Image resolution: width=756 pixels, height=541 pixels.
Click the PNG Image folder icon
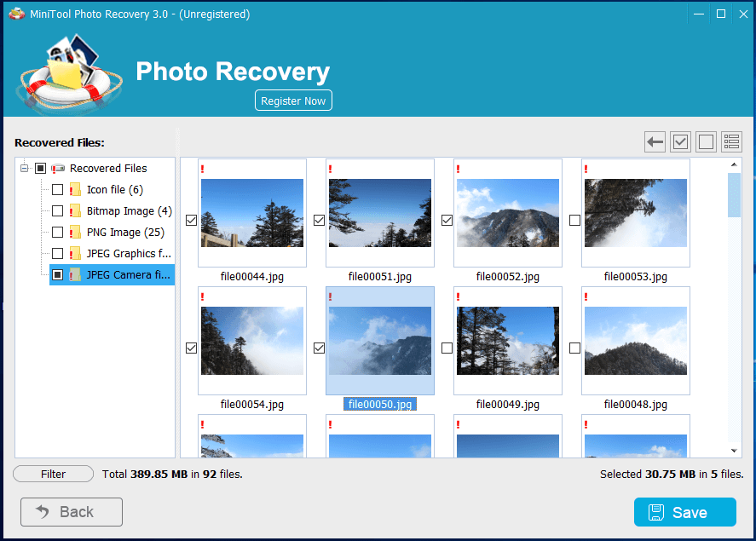click(75, 233)
